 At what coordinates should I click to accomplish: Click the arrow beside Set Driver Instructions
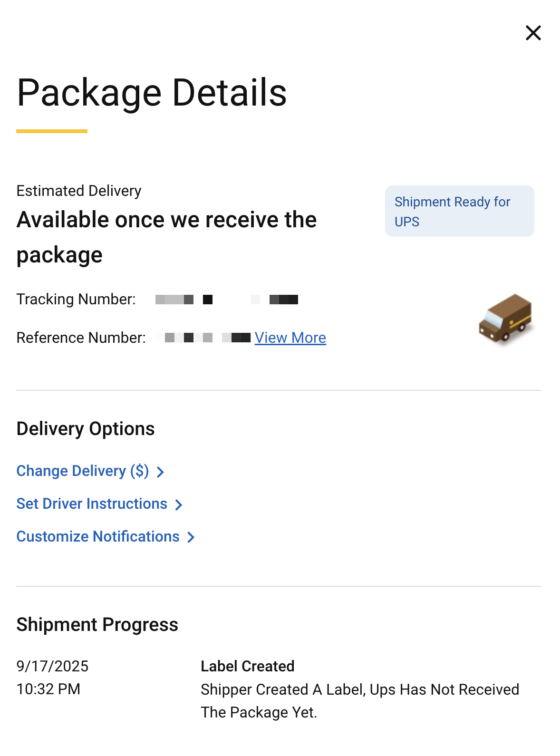(x=179, y=504)
